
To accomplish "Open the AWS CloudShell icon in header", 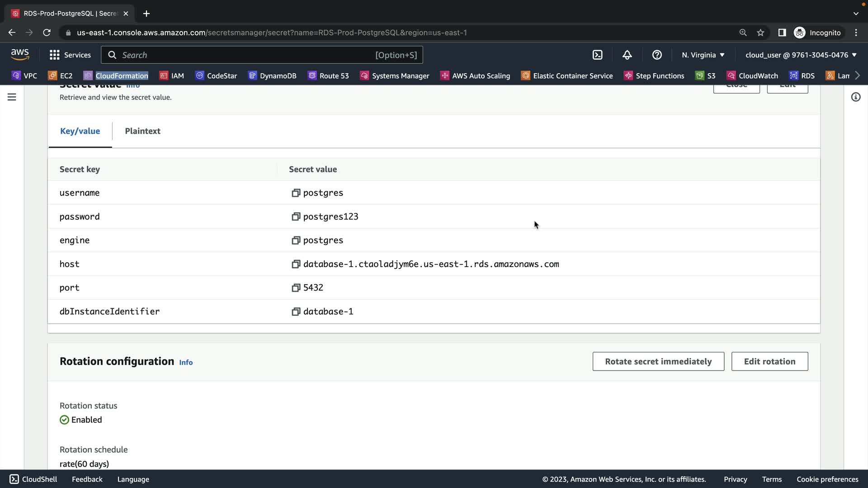I will (x=597, y=55).
